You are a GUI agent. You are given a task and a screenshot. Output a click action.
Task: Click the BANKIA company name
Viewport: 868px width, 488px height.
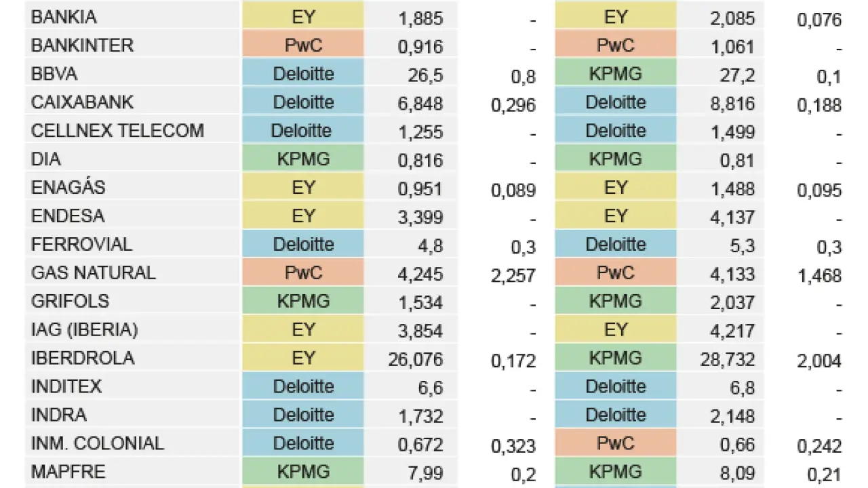point(64,17)
